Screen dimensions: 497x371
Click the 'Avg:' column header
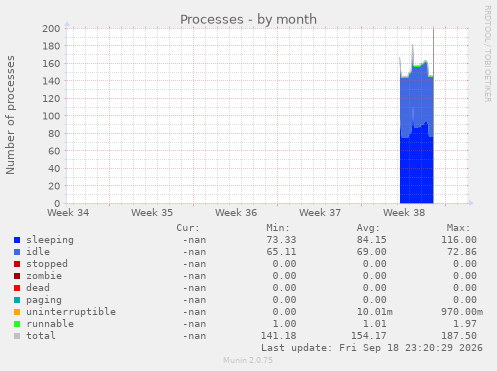368,228
